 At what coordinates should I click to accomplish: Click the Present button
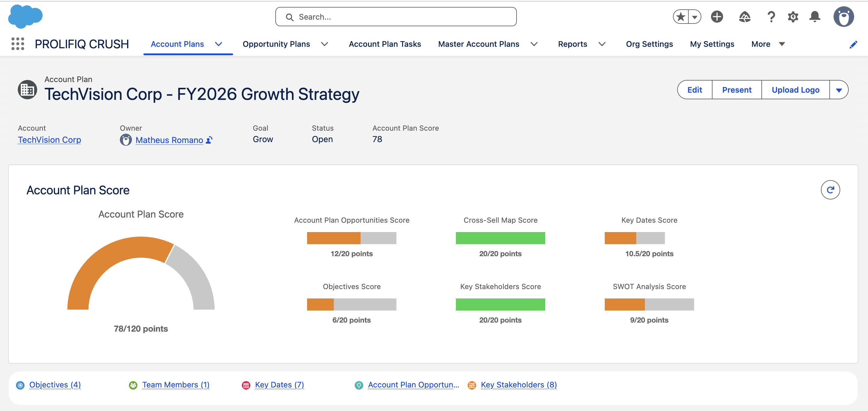(x=737, y=90)
